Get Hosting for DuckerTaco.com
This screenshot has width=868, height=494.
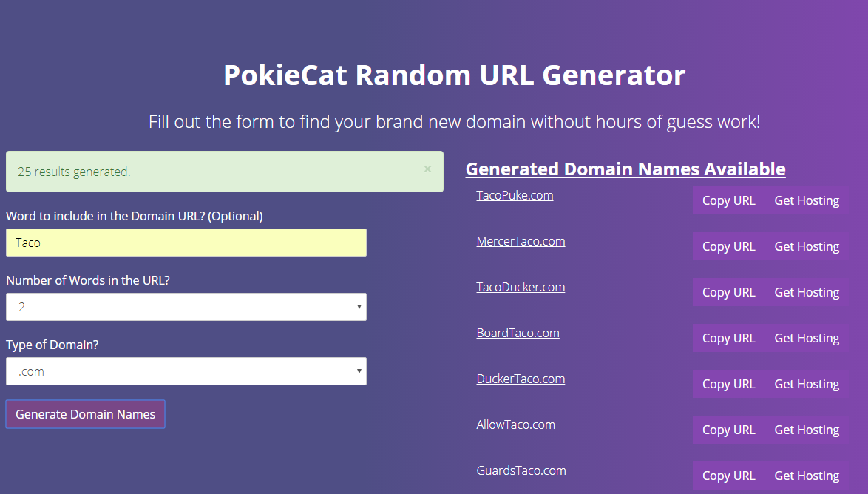(x=807, y=384)
